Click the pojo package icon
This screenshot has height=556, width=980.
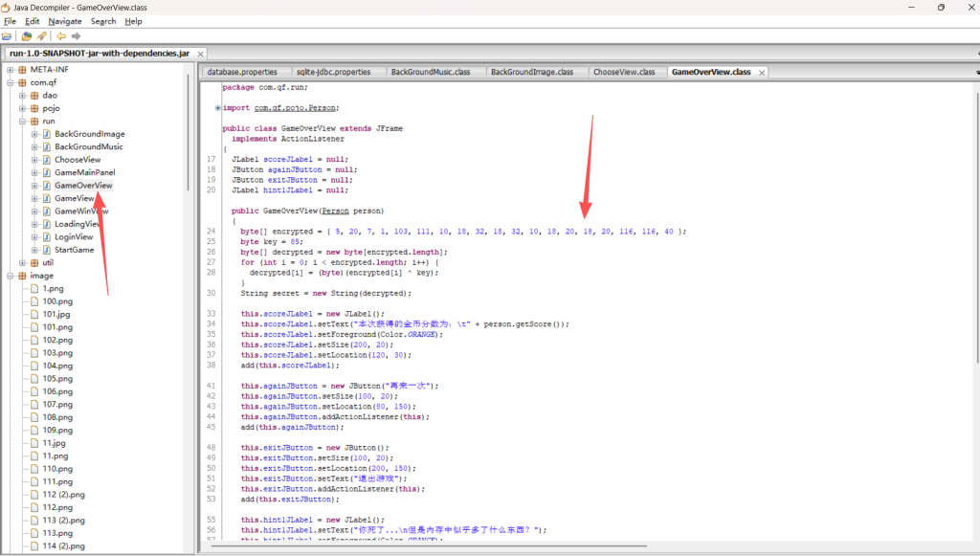point(34,108)
